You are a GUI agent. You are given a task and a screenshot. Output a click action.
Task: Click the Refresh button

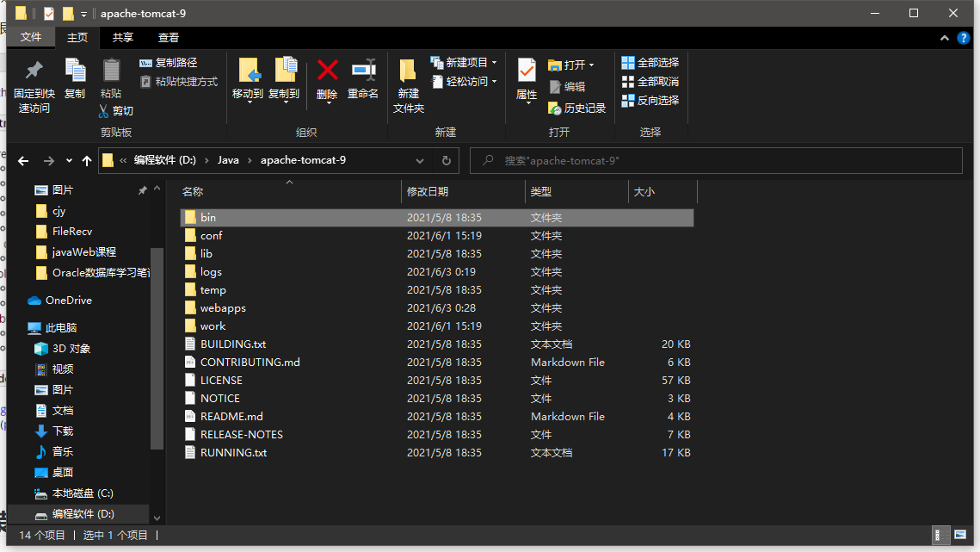(x=447, y=161)
